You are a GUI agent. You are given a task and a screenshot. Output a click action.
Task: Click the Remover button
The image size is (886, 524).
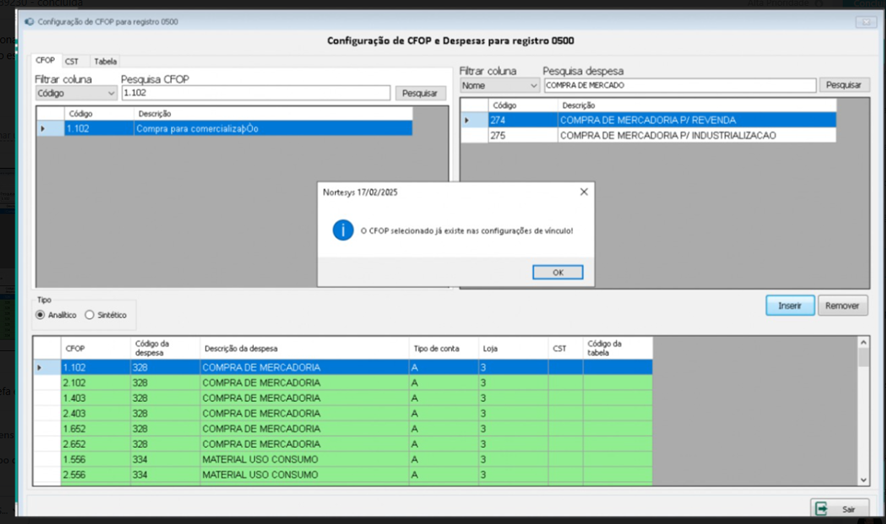tap(843, 306)
